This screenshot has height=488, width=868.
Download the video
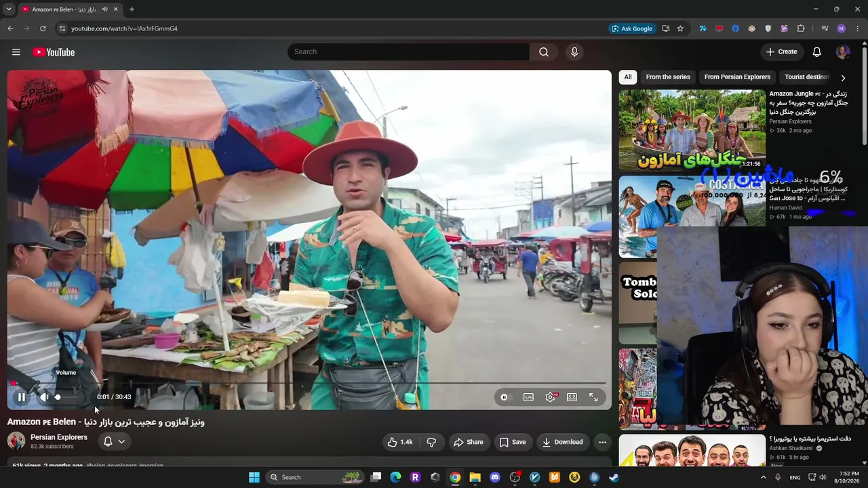(562, 442)
